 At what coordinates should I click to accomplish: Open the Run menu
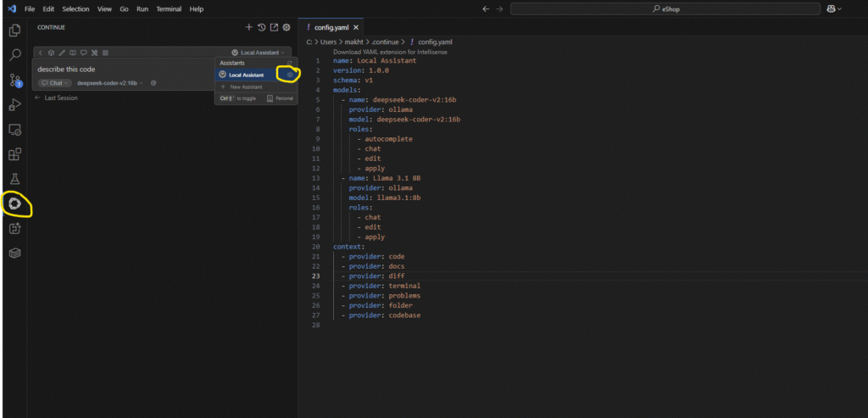point(142,8)
